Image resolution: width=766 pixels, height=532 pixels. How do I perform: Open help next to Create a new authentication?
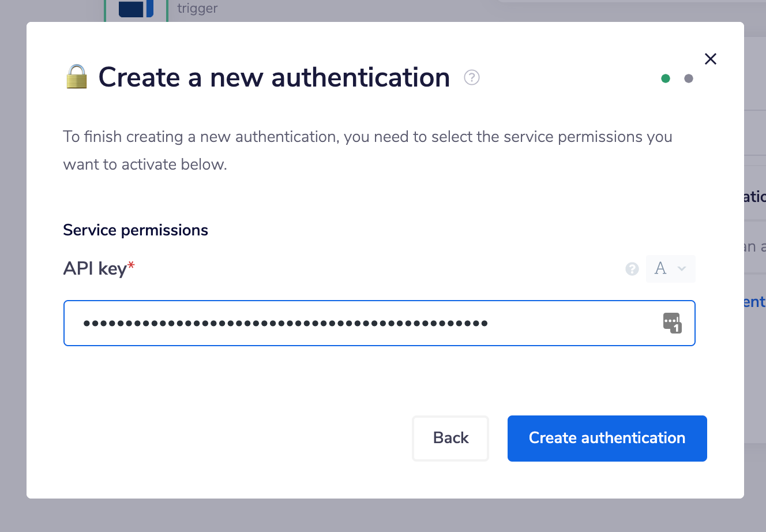(x=472, y=77)
